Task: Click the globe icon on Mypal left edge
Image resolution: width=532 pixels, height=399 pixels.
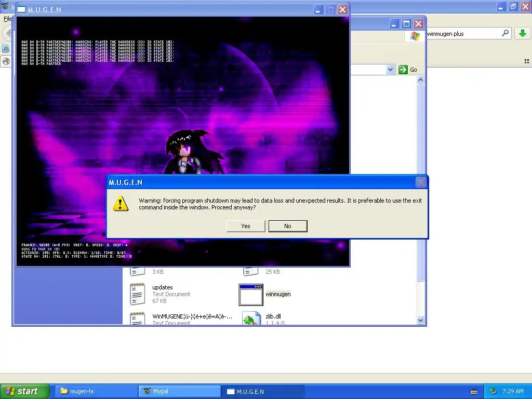Action: [6, 61]
